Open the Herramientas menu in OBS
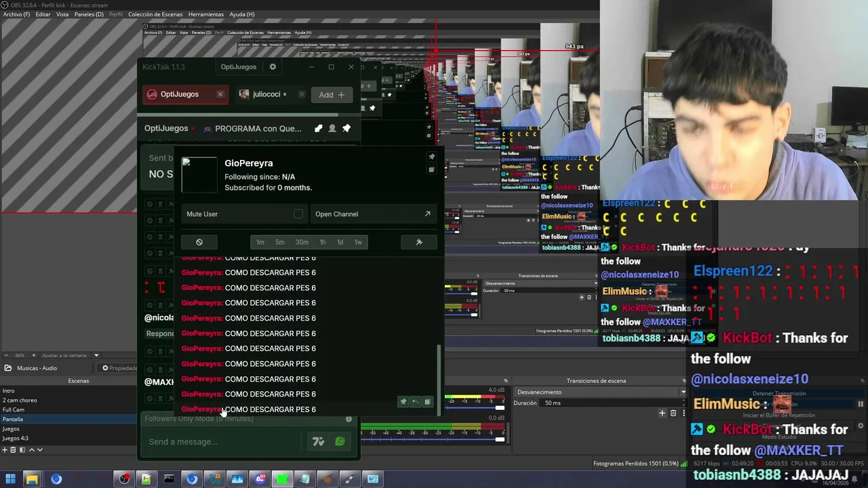 206,14
